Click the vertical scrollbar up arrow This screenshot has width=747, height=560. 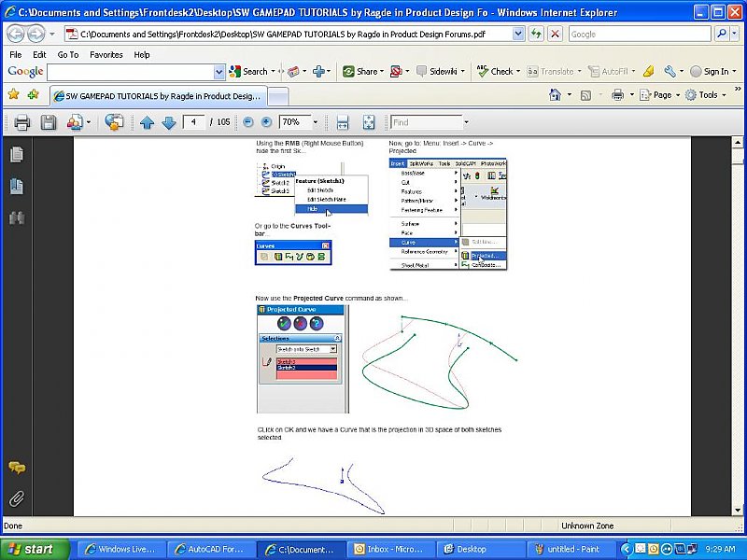coord(738,143)
